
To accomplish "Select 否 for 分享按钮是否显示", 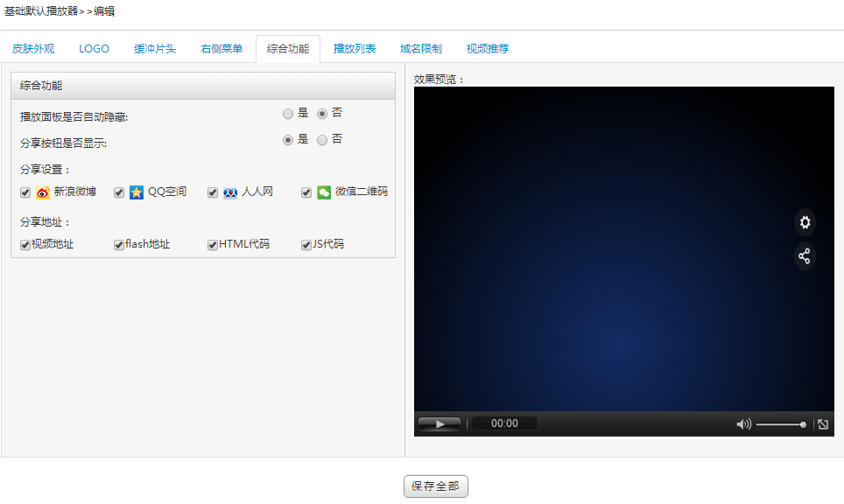I will [322, 140].
